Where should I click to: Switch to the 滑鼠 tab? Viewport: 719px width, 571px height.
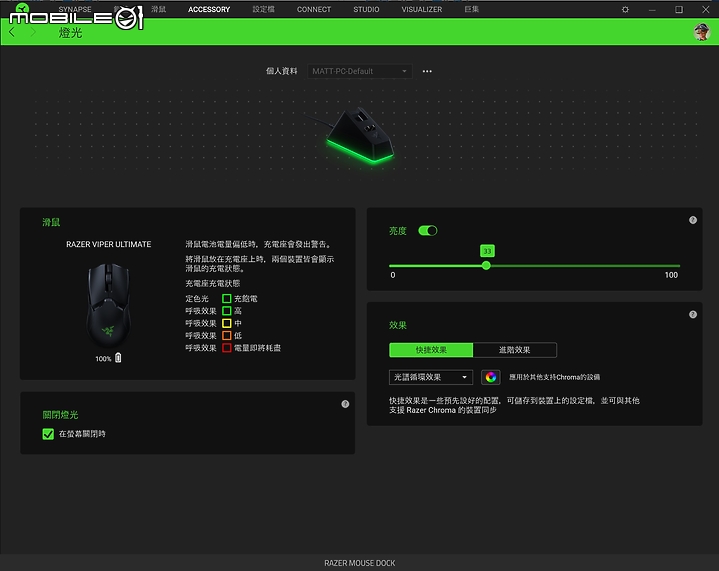point(159,9)
